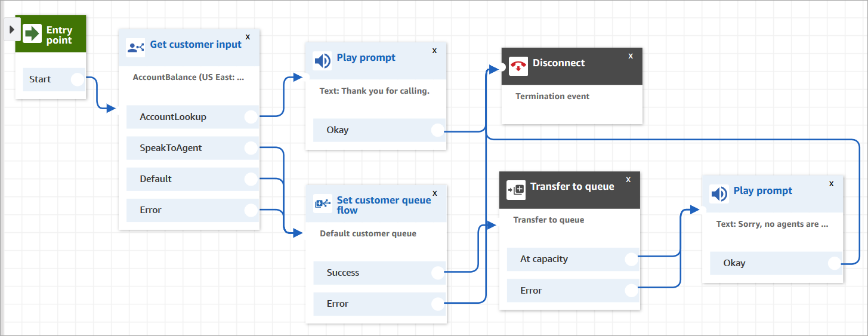The image size is (868, 336).
Task: Click the red Disconnect phone icon
Action: tap(517, 66)
